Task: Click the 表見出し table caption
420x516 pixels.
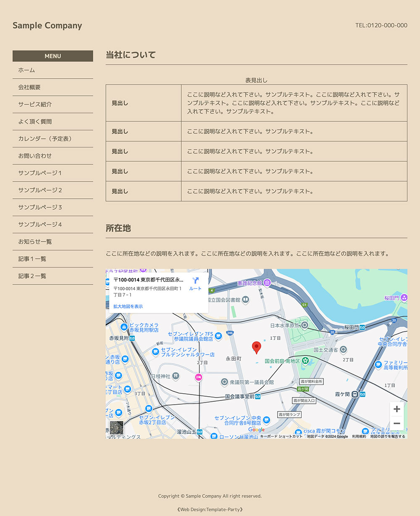Action: point(257,80)
